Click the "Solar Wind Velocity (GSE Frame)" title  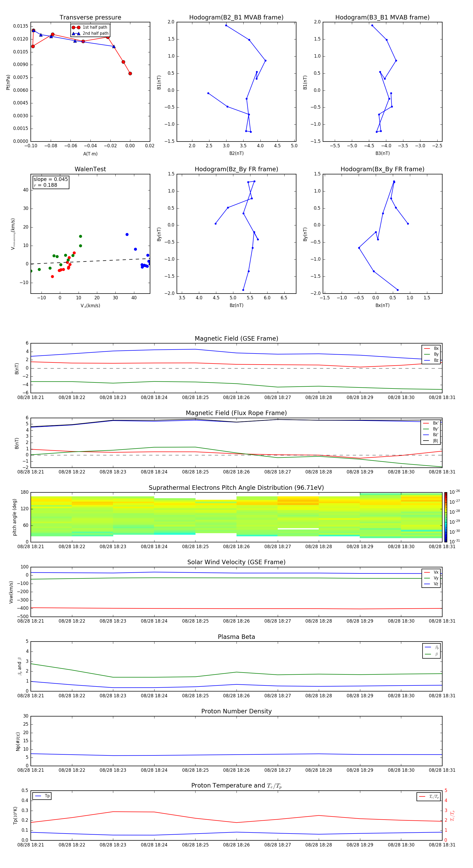236,562
